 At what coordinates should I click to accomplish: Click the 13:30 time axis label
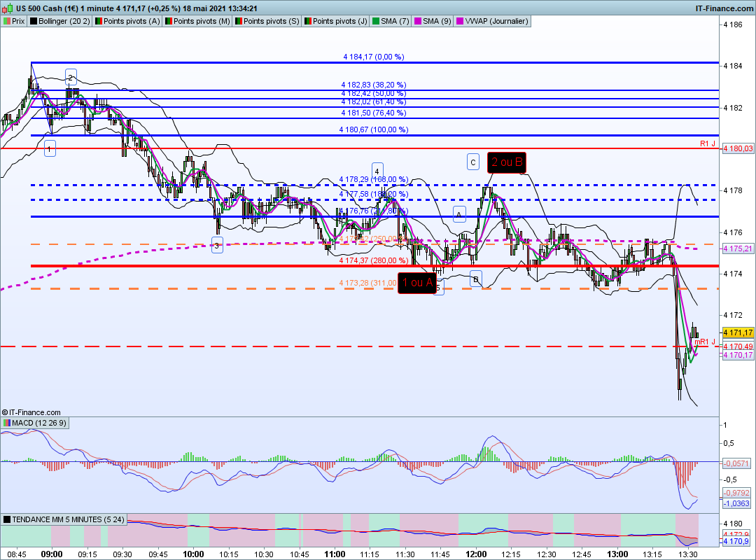687,554
